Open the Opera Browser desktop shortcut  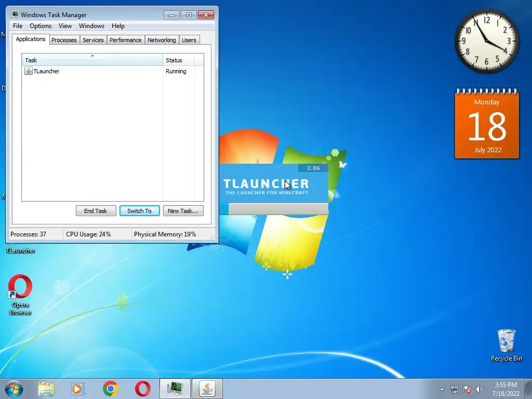tap(20, 295)
